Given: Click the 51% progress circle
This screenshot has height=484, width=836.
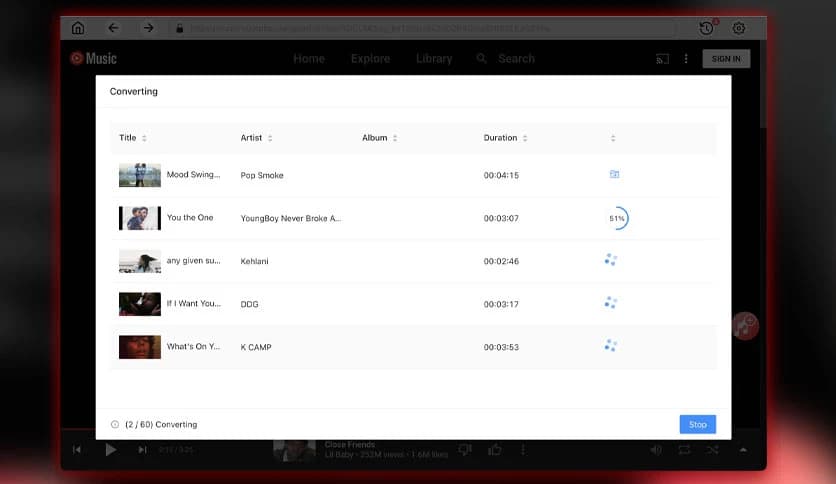Looking at the screenshot, I should click(x=617, y=218).
